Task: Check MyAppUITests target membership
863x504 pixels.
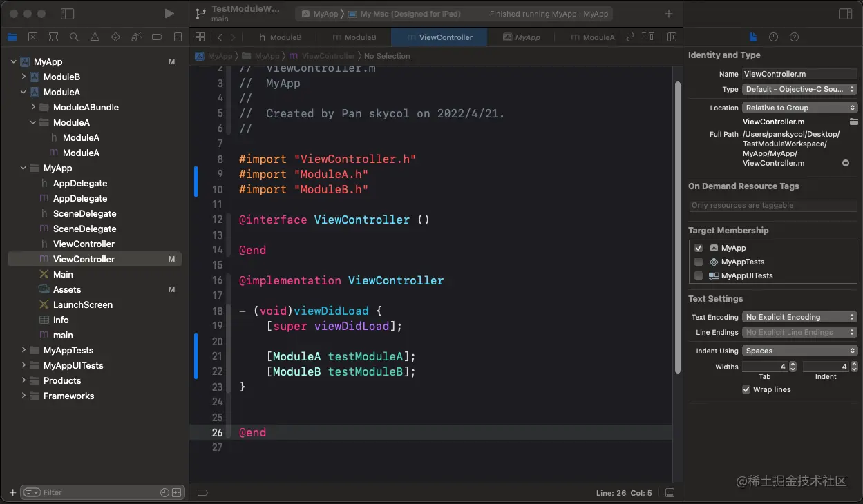Action: 699,275
